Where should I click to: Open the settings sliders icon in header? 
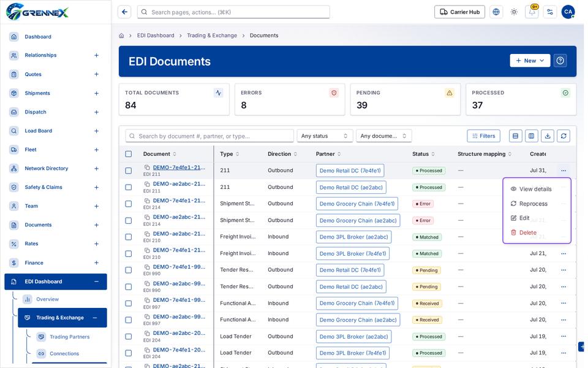click(x=550, y=12)
